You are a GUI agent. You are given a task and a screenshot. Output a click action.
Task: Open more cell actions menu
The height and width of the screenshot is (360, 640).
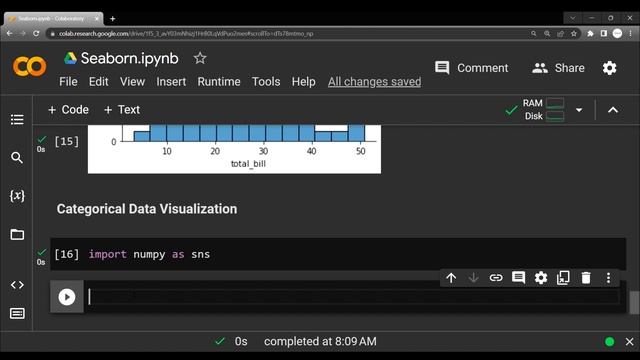point(608,278)
